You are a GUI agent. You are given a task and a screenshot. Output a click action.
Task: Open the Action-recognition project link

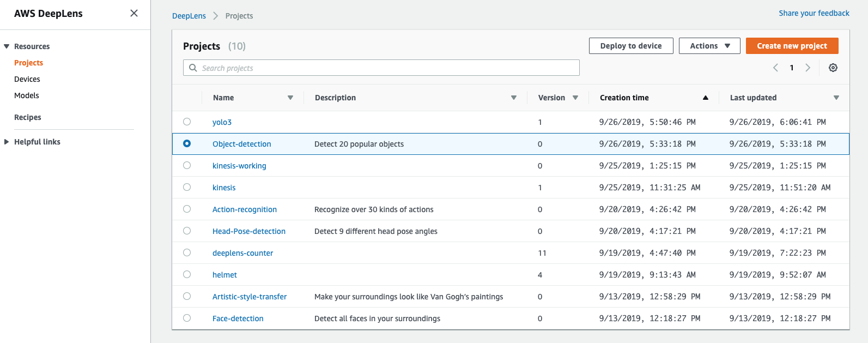(245, 209)
